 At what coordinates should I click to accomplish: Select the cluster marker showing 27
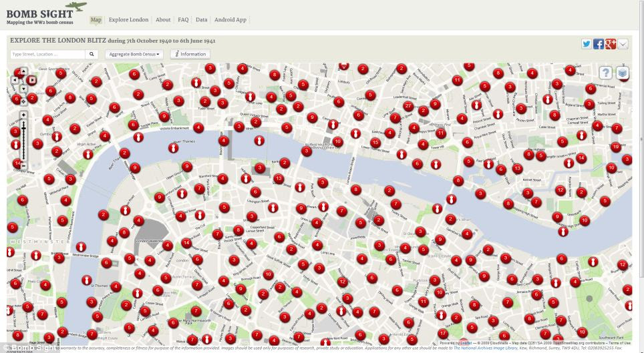(408, 106)
